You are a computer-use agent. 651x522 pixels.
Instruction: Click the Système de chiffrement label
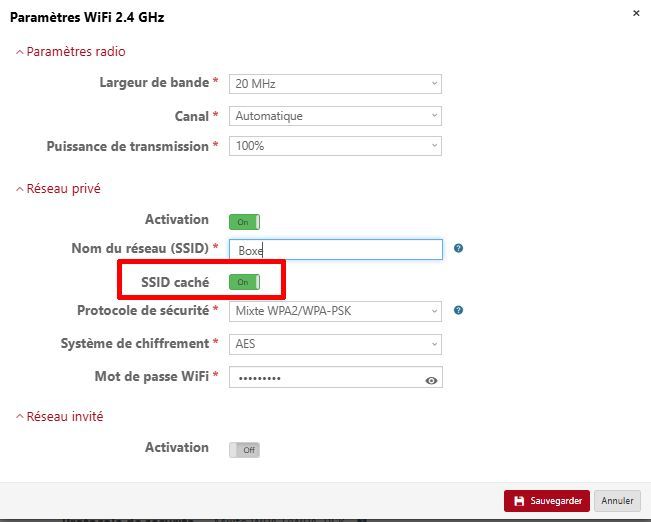point(135,343)
